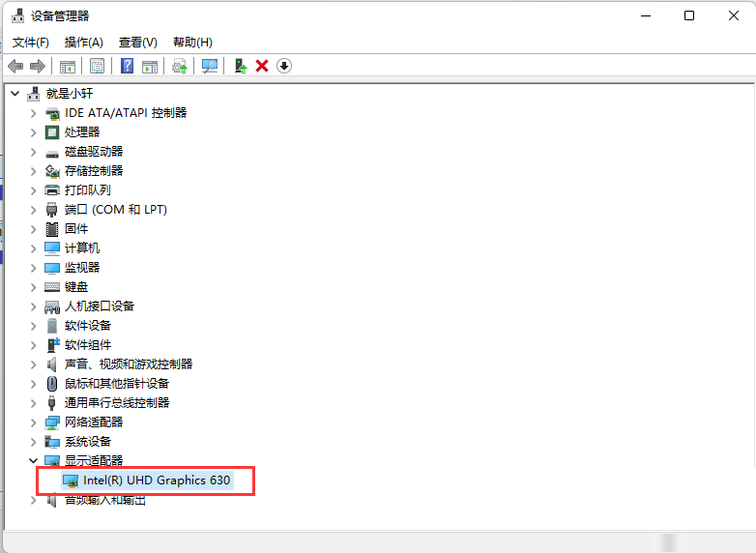
Task: Select the 固件 category label
Action: pos(76,228)
